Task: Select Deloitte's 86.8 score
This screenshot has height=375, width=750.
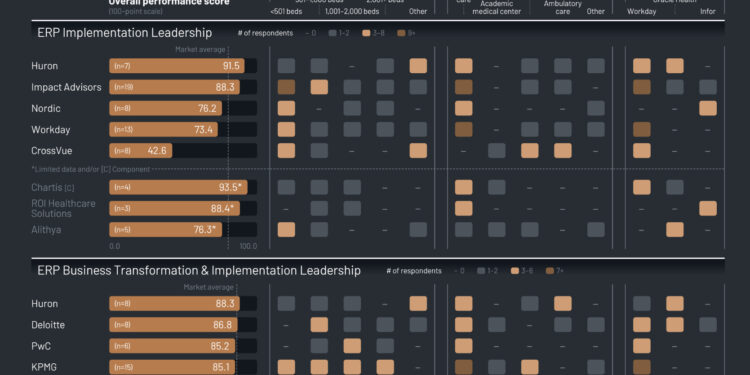Action: (222, 325)
